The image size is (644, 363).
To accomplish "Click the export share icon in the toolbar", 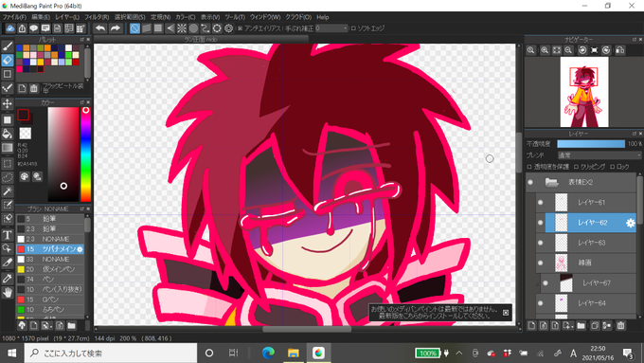I will pyautogui.click(x=22, y=28).
